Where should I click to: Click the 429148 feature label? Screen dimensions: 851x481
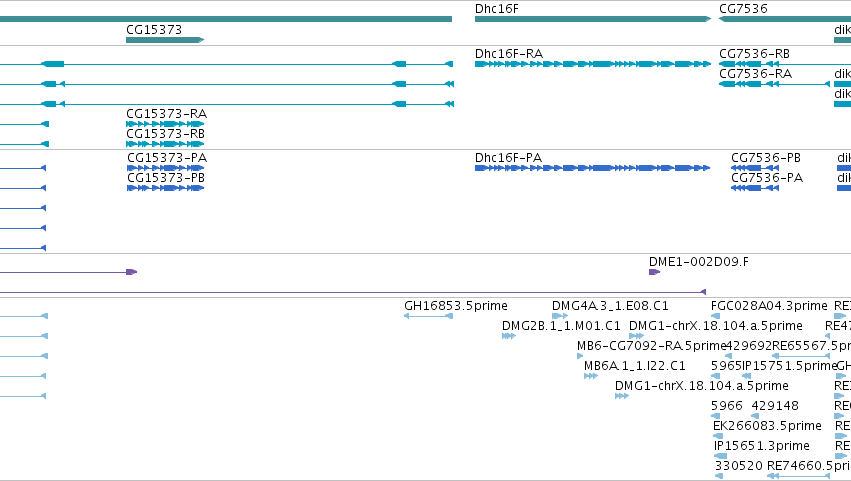point(775,406)
